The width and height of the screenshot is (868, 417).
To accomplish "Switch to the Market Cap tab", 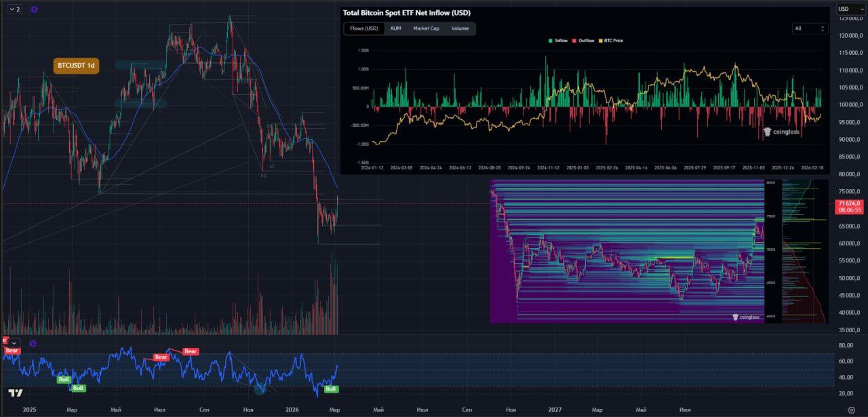I will 426,28.
